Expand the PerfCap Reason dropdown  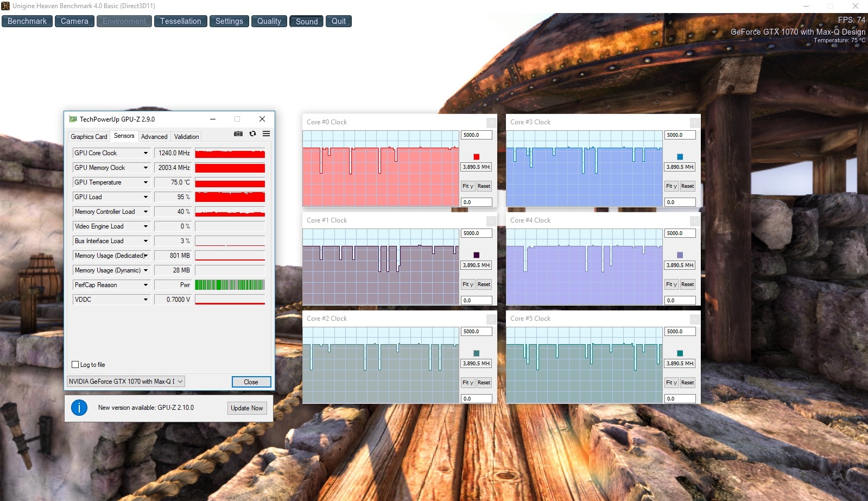145,285
